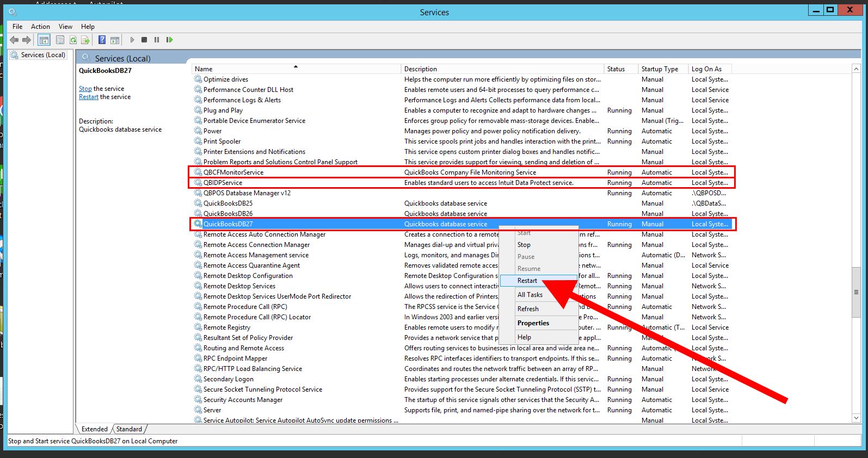This screenshot has height=458, width=868.
Task: Click the 'Stop' the service link
Action: [85, 89]
